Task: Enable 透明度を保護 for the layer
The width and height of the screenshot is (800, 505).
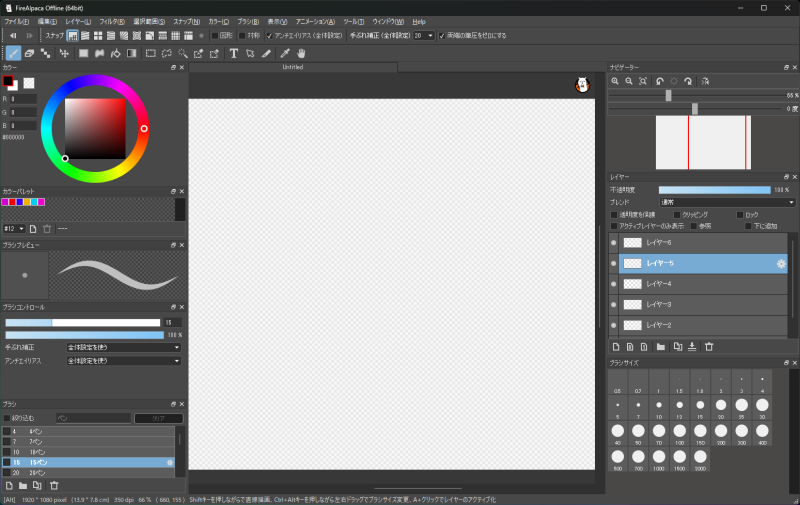Action: click(x=614, y=215)
